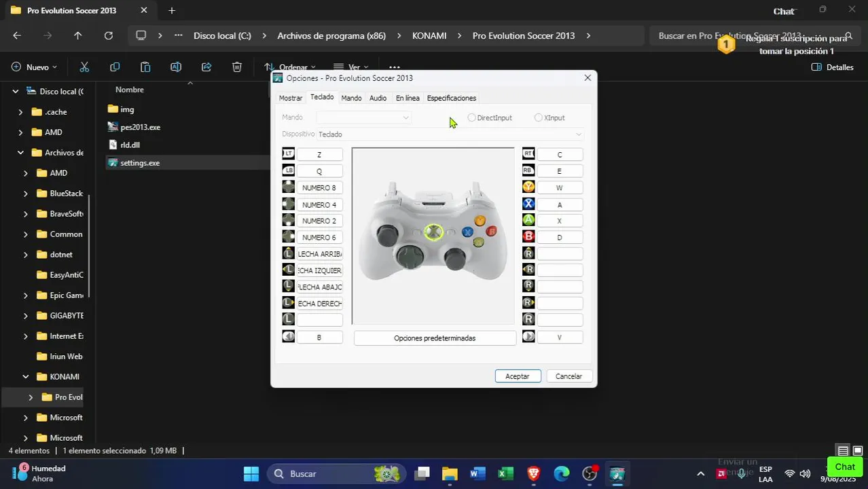Open the Dispositivo Teclado dropdown
The height and width of the screenshot is (489, 868).
click(450, 134)
